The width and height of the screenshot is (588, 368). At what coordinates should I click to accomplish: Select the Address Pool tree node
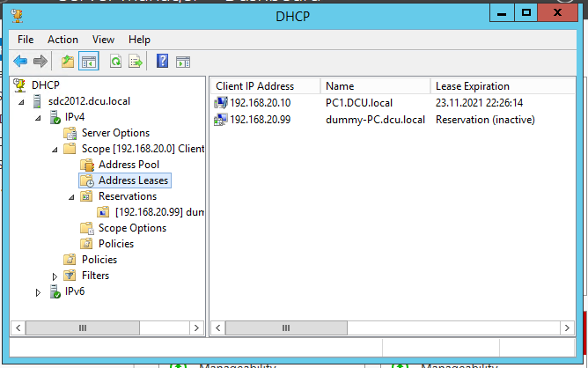click(x=129, y=165)
